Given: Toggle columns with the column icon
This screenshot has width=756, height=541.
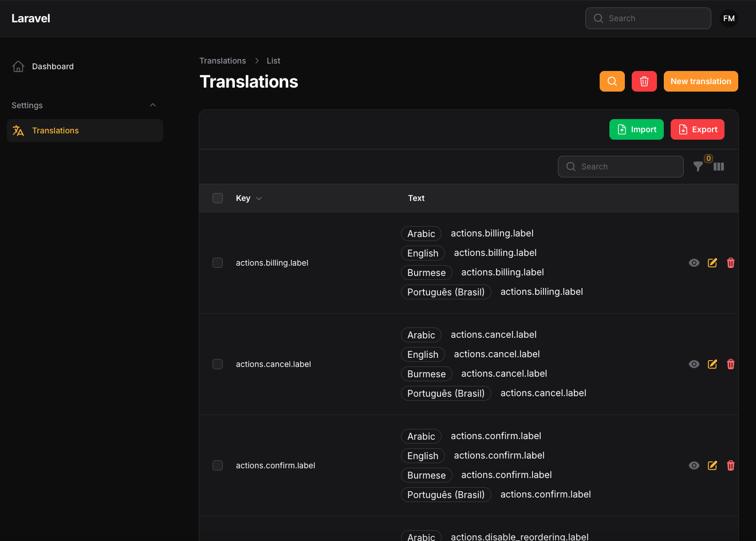Looking at the screenshot, I should click(x=719, y=167).
